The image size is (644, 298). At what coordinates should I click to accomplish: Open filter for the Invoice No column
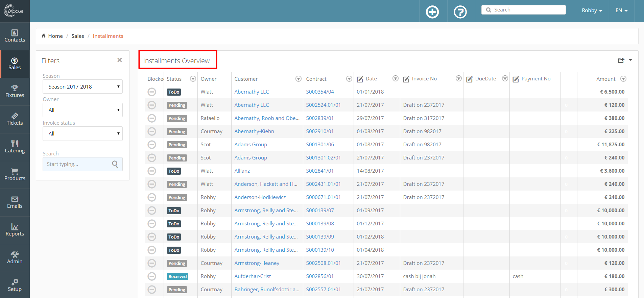(459, 78)
